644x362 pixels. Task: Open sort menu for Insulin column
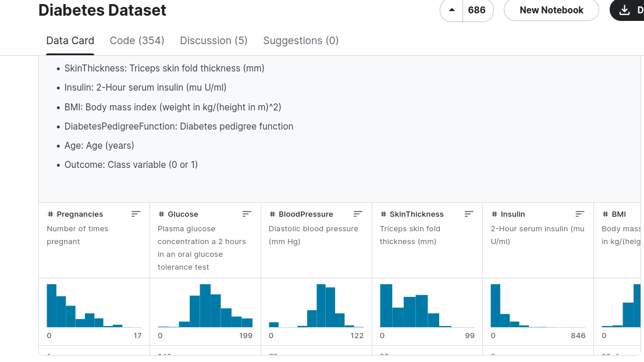coord(580,214)
